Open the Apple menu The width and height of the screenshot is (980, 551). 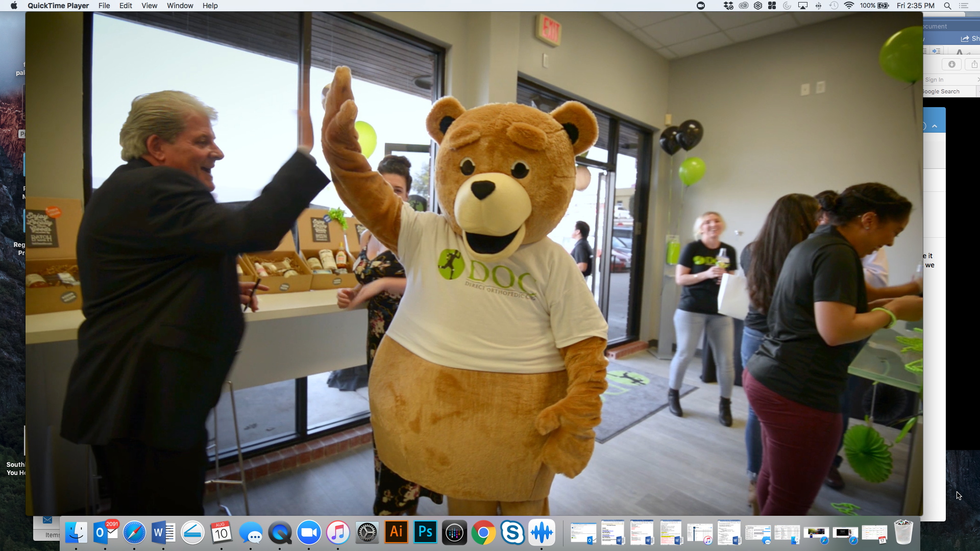pos(14,6)
